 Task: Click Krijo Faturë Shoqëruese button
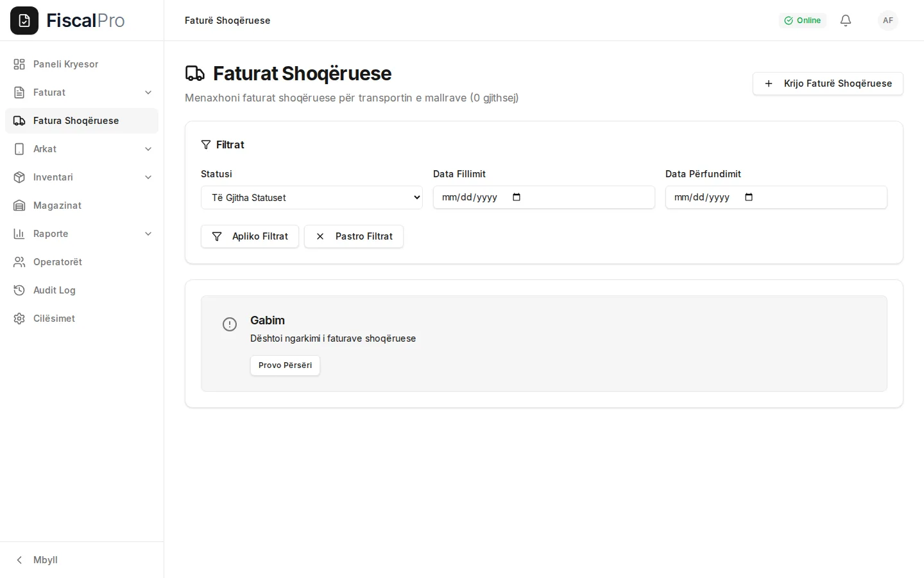828,83
